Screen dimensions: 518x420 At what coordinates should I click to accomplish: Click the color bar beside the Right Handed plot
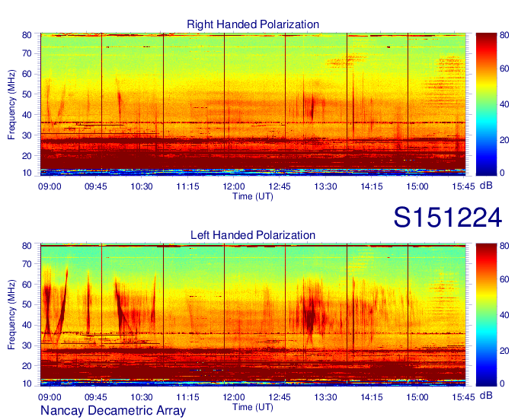(x=486, y=104)
